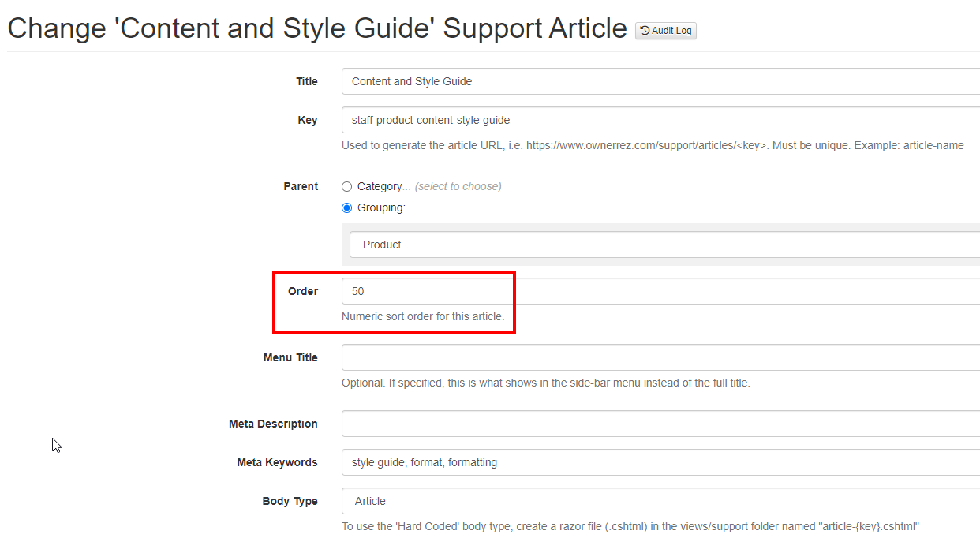Click the Title label

pos(307,81)
